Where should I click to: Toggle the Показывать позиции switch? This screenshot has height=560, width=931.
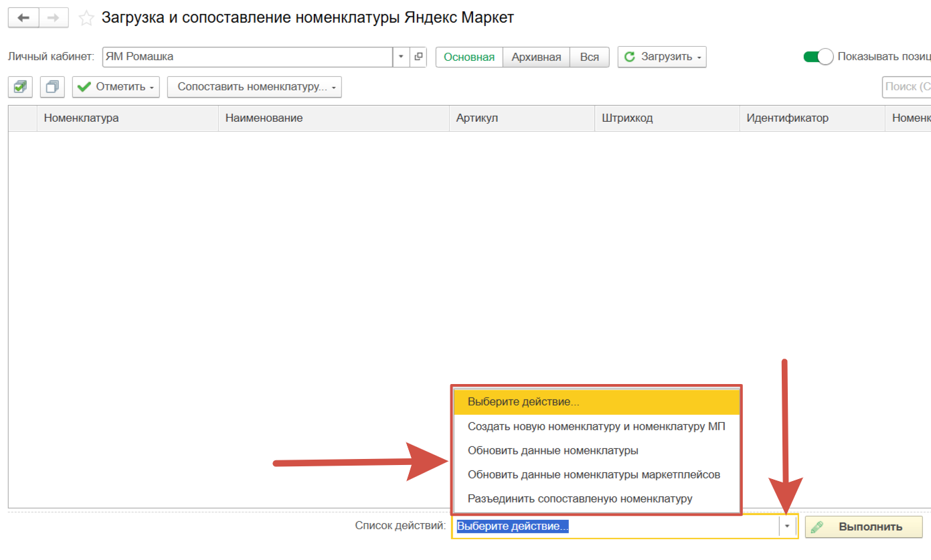(818, 57)
